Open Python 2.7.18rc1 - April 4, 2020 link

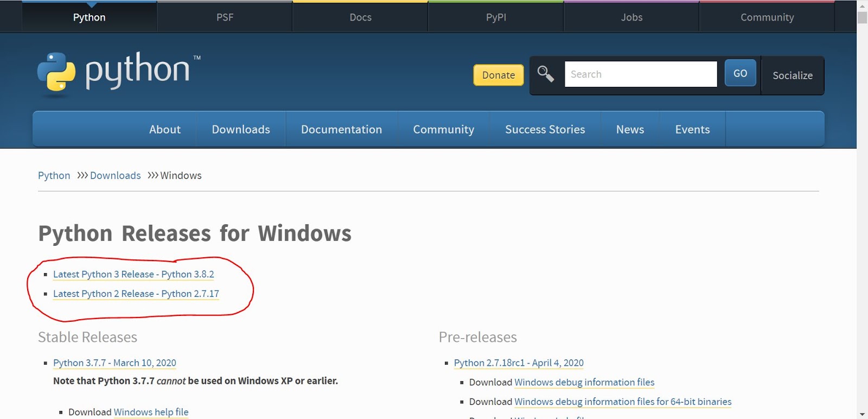[x=519, y=363]
